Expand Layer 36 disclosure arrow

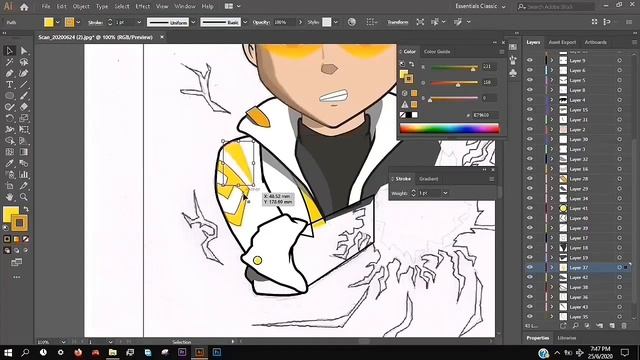pos(552,297)
